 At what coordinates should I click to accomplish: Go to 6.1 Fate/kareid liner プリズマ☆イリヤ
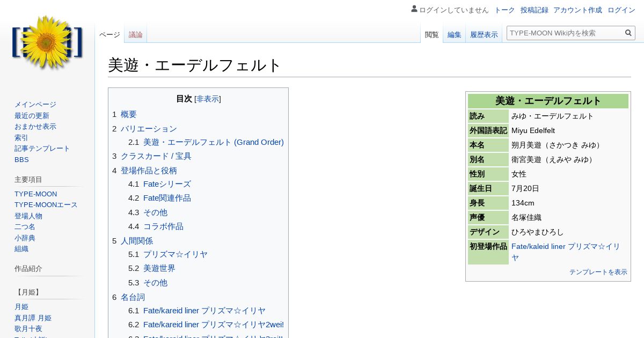[x=197, y=311]
